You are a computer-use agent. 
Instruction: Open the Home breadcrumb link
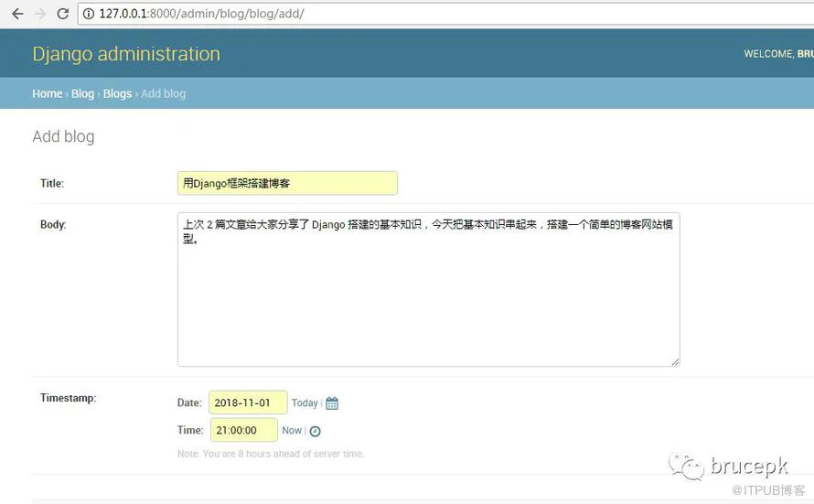[48, 94]
